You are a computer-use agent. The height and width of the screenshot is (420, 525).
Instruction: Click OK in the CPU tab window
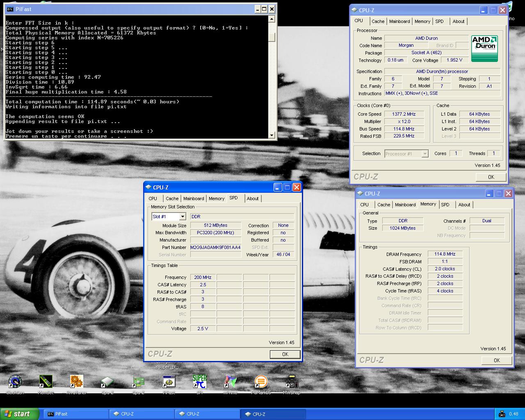[491, 177]
